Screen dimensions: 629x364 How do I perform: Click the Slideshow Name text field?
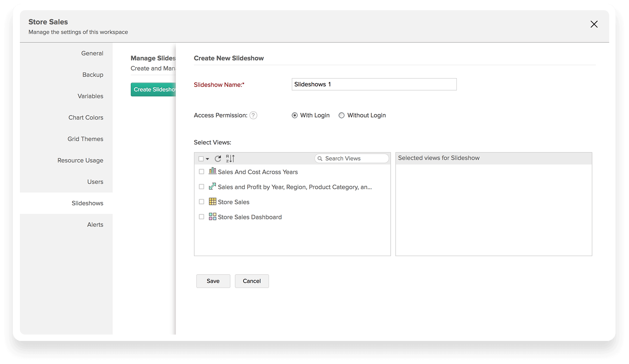[x=374, y=84]
